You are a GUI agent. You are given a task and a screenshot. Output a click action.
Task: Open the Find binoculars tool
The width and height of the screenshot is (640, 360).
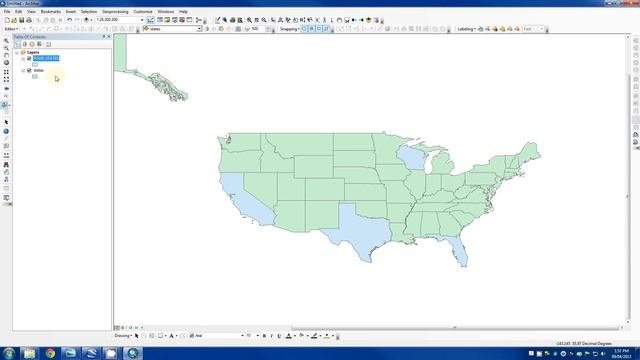click(x=6, y=164)
